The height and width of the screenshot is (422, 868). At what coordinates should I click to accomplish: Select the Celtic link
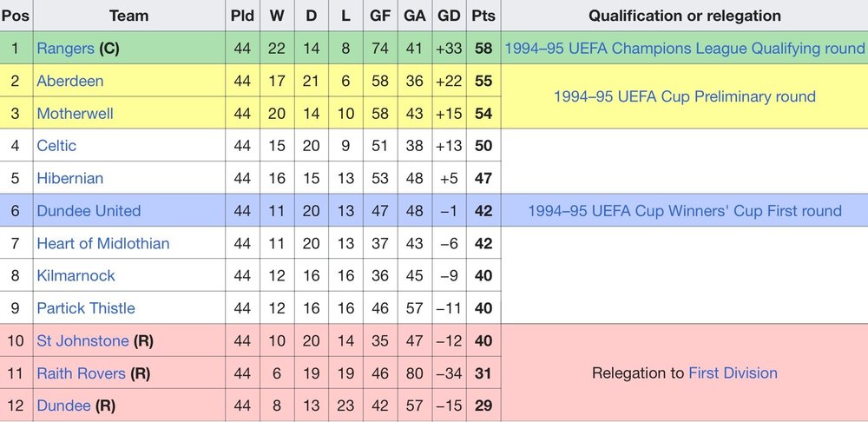coord(56,146)
